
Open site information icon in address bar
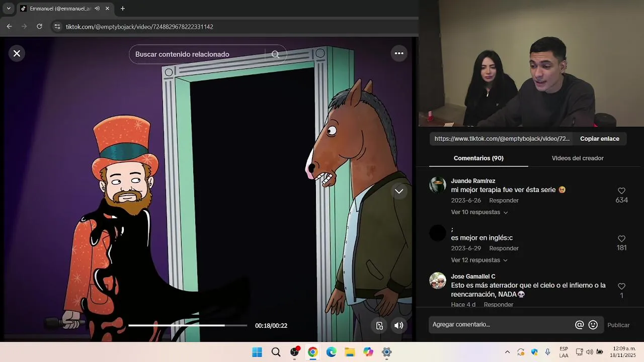tap(57, 27)
